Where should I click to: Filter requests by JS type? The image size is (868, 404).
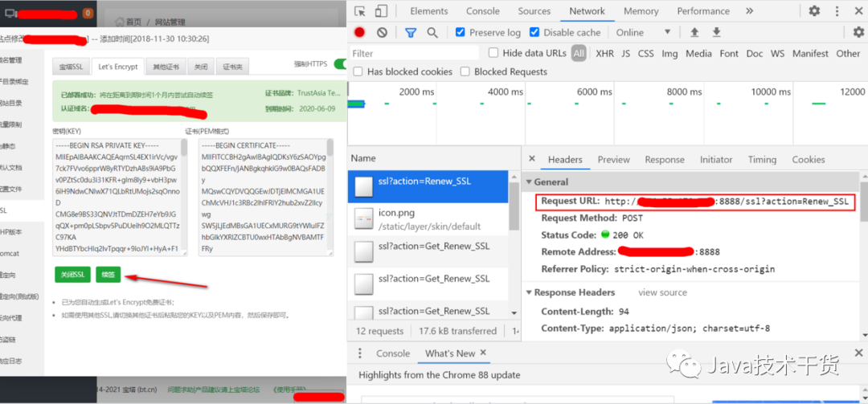[625, 54]
